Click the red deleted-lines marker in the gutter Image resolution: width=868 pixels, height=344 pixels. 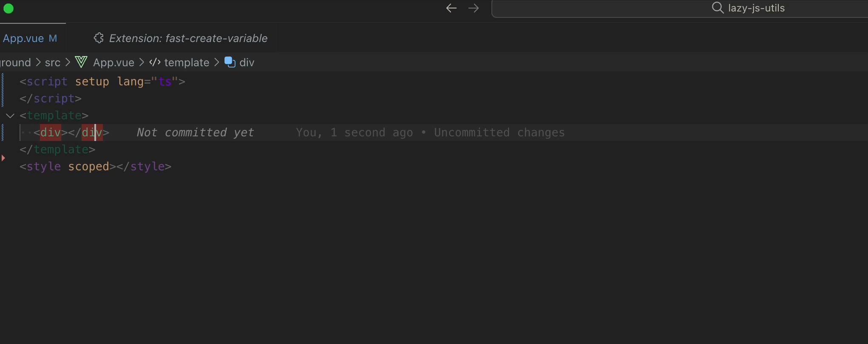[x=3, y=158]
